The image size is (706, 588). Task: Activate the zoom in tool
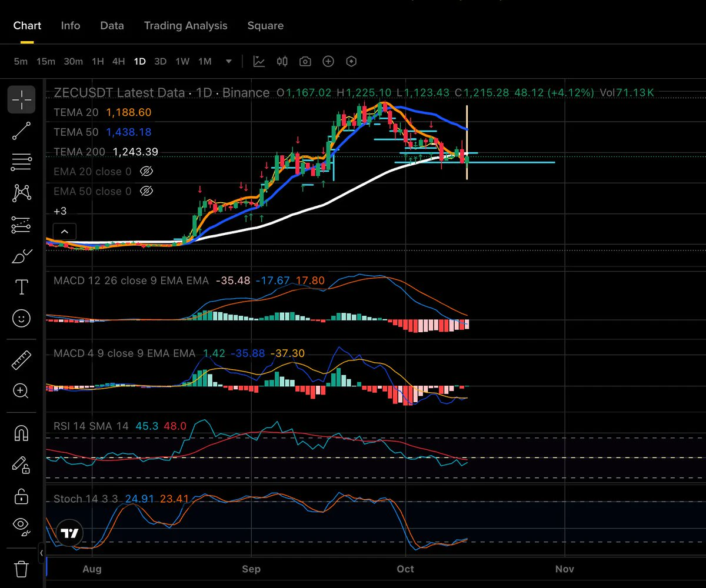(x=21, y=391)
